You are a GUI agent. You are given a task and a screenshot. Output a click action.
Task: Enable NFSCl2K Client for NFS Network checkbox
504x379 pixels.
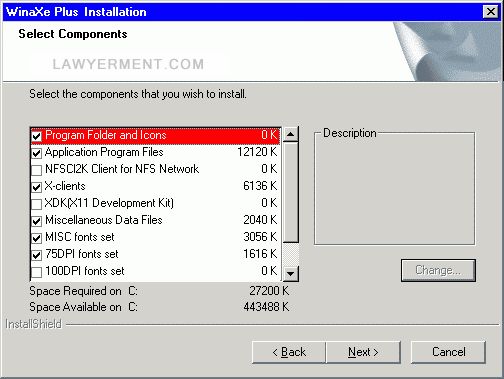tap(36, 170)
